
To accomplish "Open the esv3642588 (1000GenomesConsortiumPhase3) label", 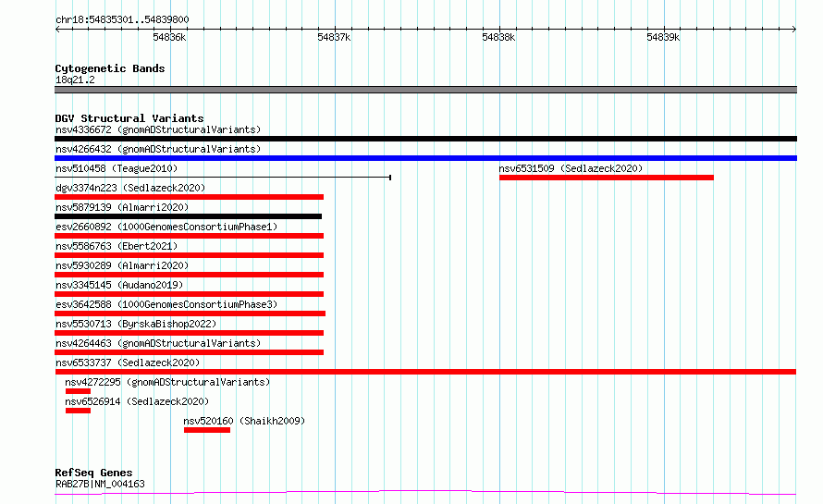I will [166, 304].
